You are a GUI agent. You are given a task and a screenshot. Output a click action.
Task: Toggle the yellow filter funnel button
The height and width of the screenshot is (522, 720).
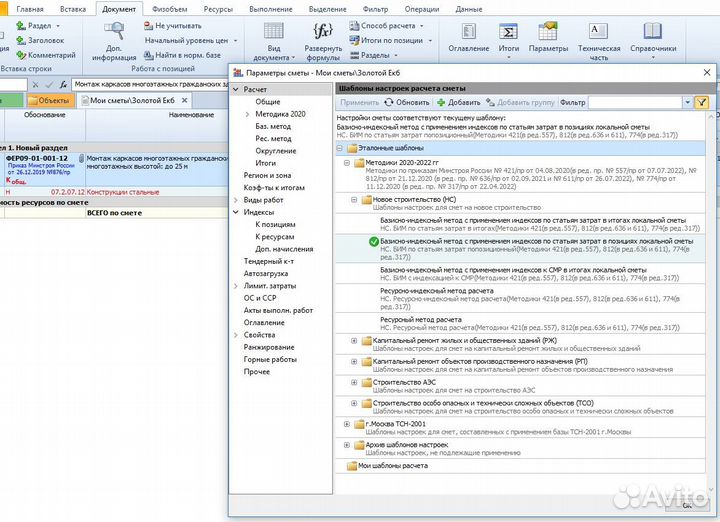click(702, 102)
